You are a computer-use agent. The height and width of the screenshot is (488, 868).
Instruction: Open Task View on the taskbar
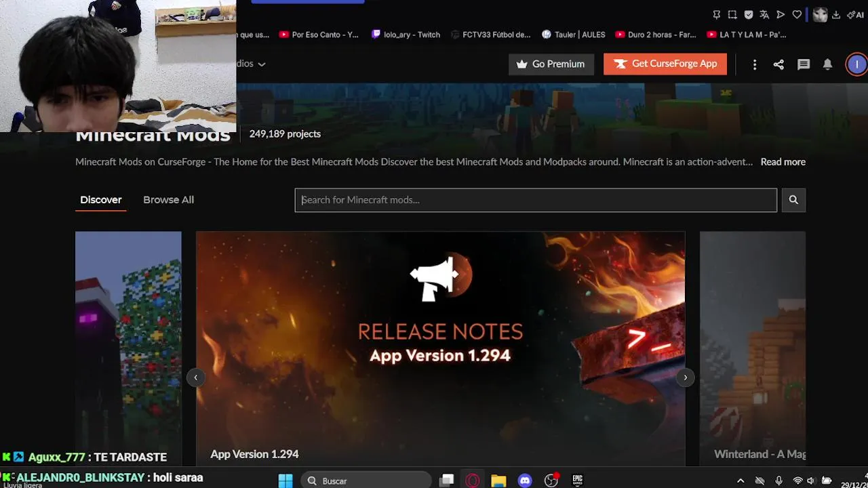[x=446, y=481]
